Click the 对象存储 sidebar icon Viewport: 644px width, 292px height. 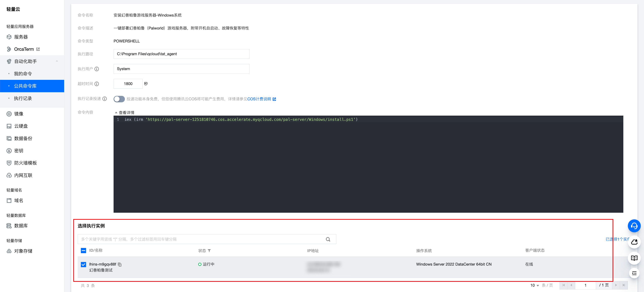tap(9, 251)
